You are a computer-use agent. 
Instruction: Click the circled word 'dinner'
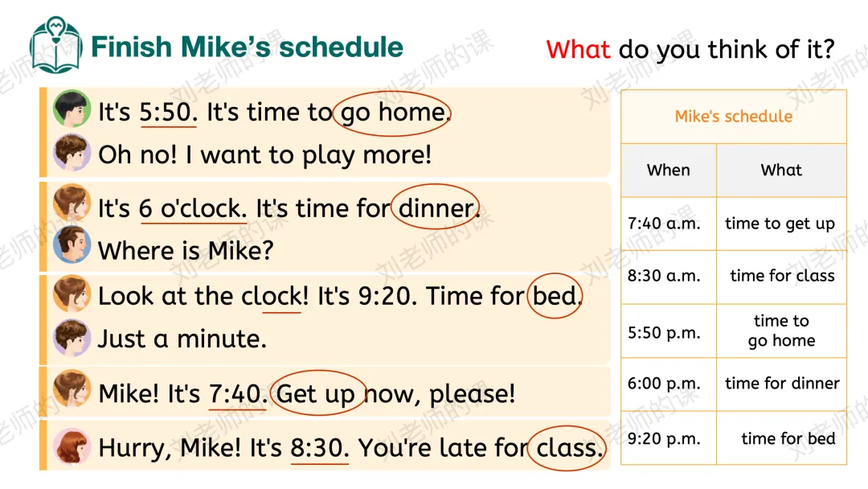click(436, 208)
